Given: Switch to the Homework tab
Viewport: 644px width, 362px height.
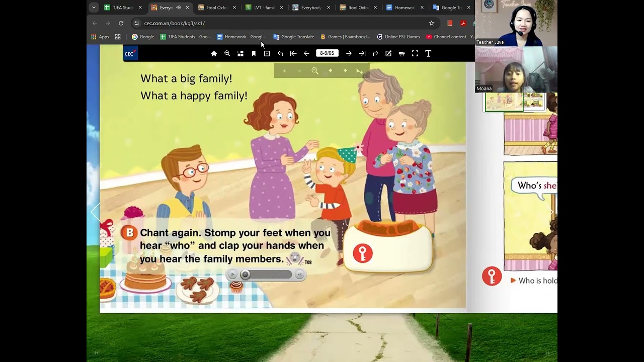Looking at the screenshot, I should click(x=405, y=8).
